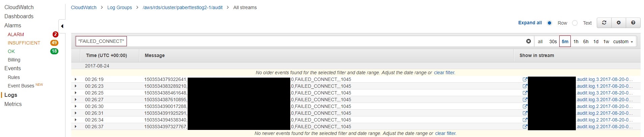Click Log Groups breadcrumb link
The image size is (644, 137).
(119, 7)
